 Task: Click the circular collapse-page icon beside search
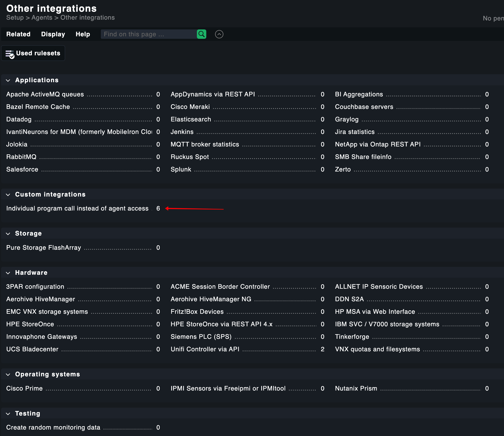[x=219, y=34]
